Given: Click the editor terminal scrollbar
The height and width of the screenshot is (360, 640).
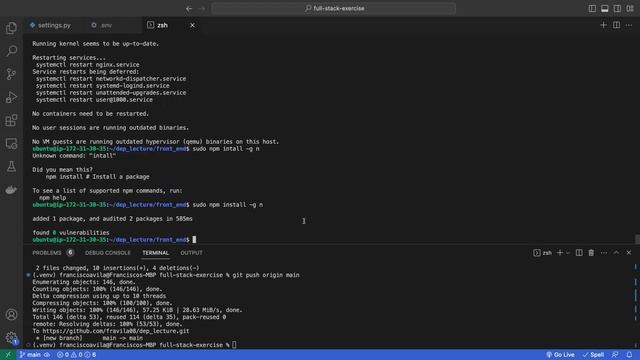Looking at the screenshot, I should 637,239.
